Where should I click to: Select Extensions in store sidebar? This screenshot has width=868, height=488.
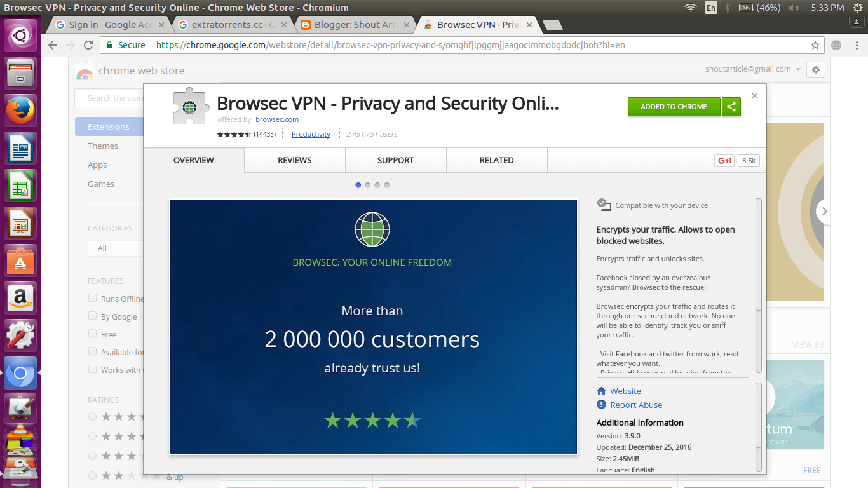[x=109, y=126]
